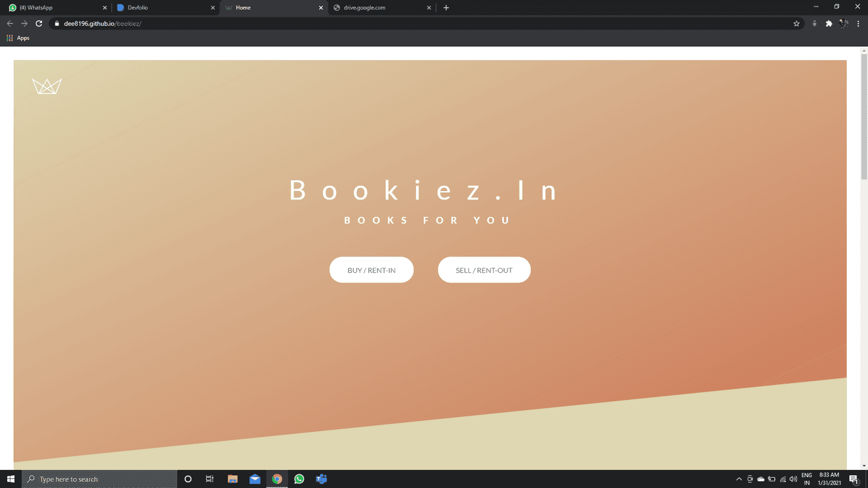This screenshot has height=488, width=868.
Task: Open the Windows Start menu
Action: pyautogui.click(x=11, y=479)
